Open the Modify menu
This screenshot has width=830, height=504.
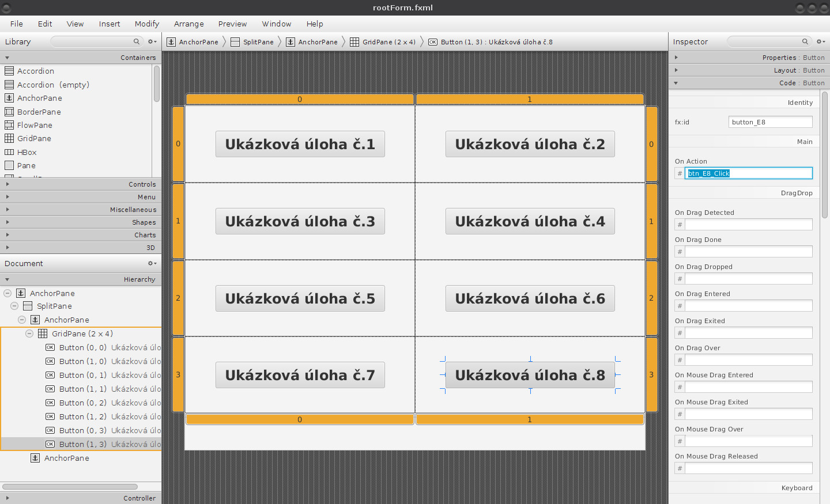click(147, 24)
